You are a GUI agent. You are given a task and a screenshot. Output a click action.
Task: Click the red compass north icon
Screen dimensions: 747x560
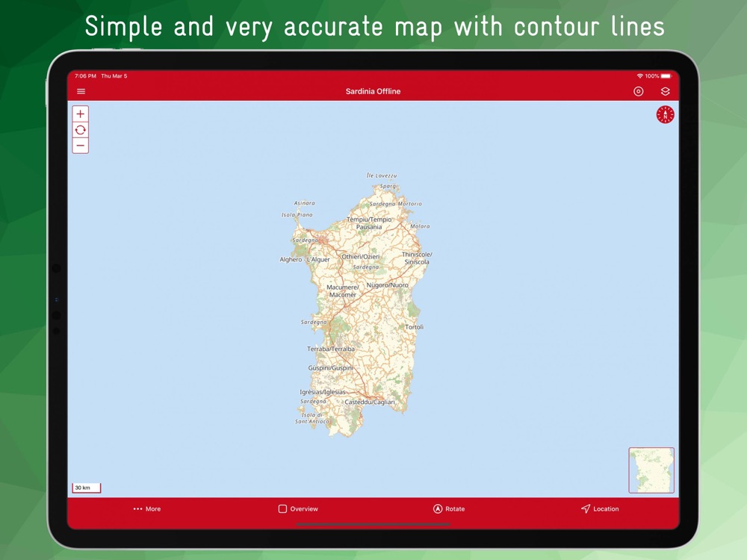coord(665,115)
